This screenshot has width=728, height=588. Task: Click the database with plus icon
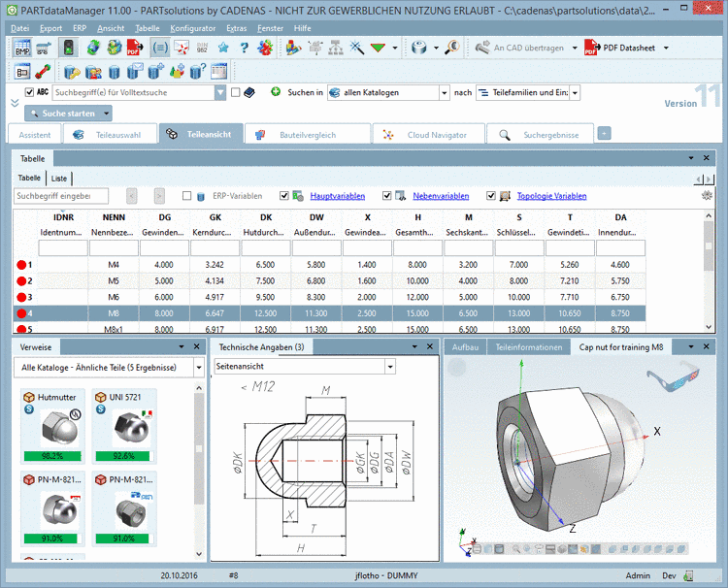[x=155, y=72]
